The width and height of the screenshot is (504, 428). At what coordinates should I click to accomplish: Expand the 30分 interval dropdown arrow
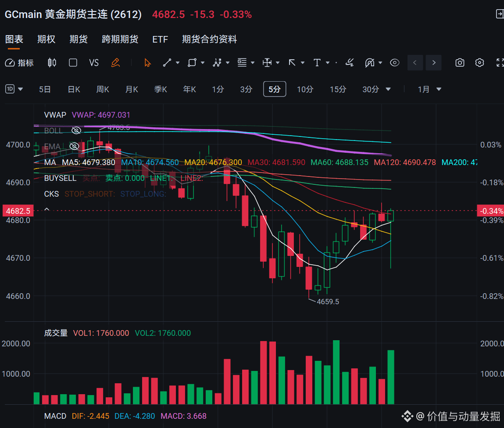pos(388,90)
